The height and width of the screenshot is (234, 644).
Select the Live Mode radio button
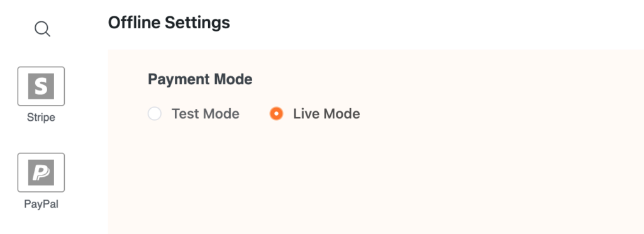point(277,114)
